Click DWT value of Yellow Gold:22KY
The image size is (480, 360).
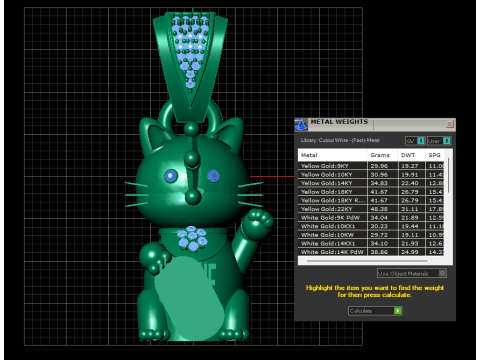[x=409, y=209]
